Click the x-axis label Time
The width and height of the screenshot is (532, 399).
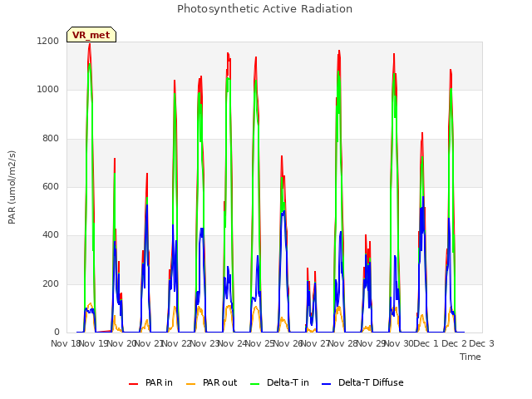coord(470,357)
